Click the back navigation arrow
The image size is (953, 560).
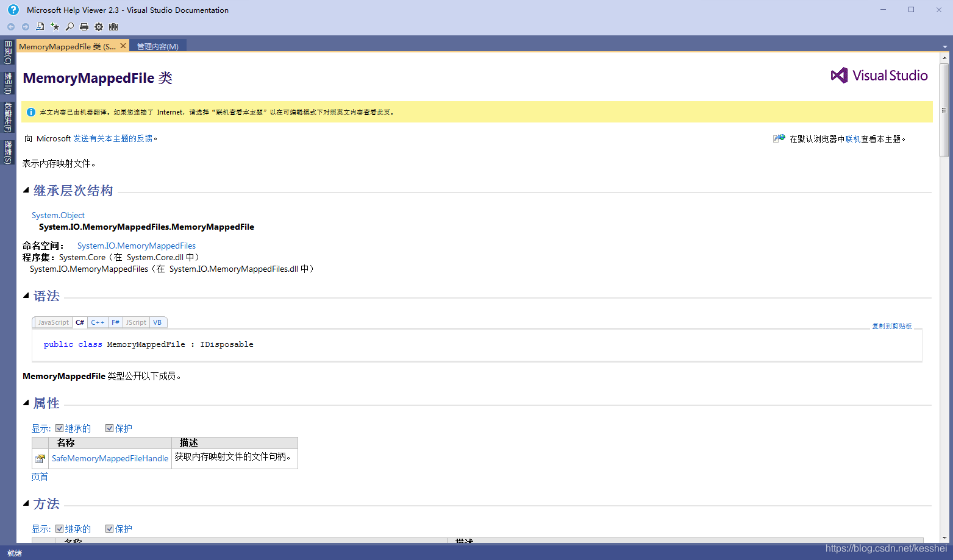pos(11,27)
